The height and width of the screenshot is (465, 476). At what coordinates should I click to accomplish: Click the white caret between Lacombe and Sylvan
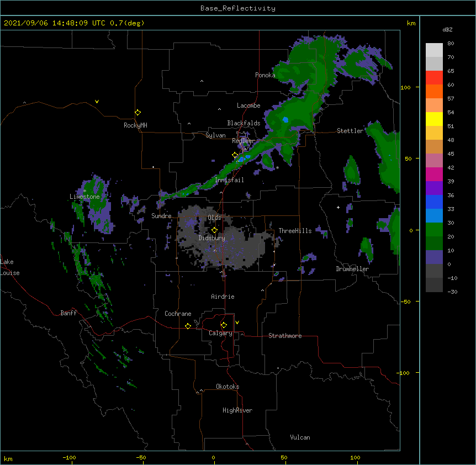(219, 109)
